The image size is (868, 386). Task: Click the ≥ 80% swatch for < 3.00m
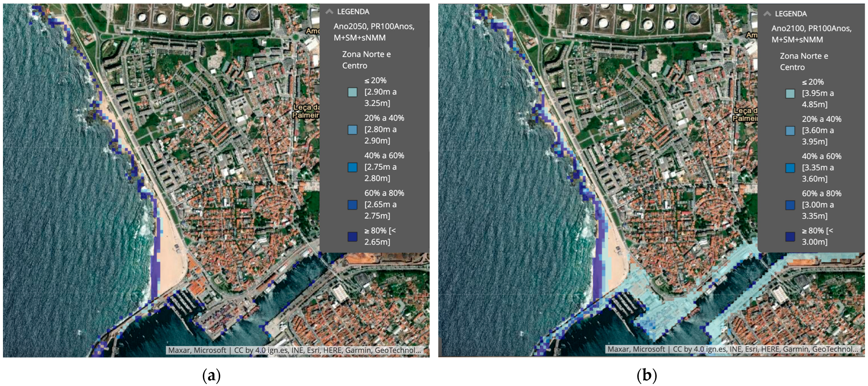coord(790,236)
